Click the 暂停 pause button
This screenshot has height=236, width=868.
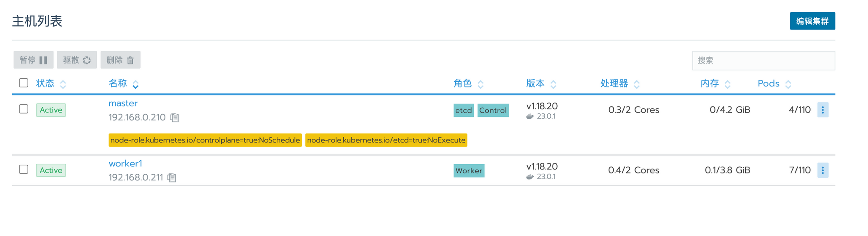(x=33, y=60)
